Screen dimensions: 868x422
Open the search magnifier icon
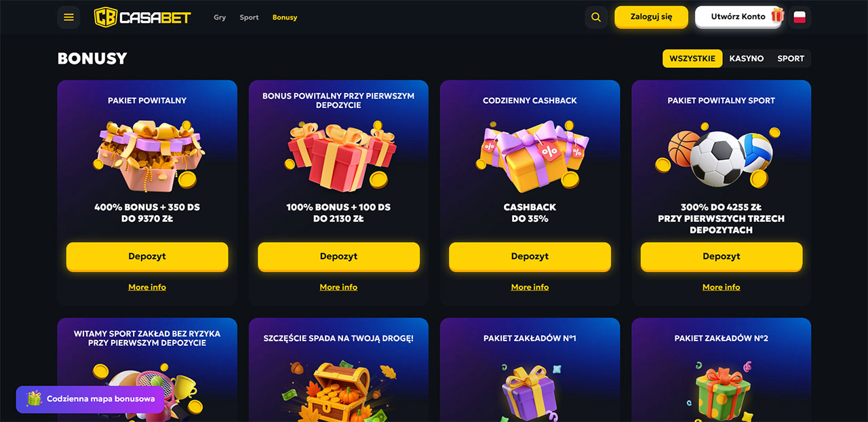(x=596, y=18)
